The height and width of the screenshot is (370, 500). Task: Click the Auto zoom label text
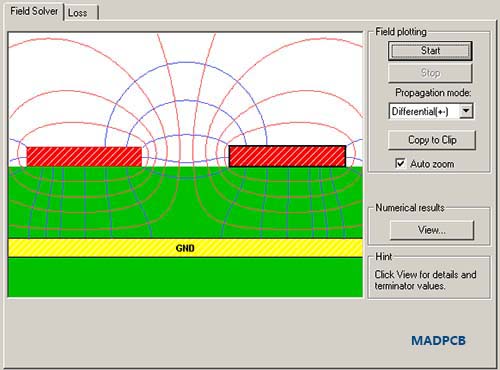click(x=432, y=164)
